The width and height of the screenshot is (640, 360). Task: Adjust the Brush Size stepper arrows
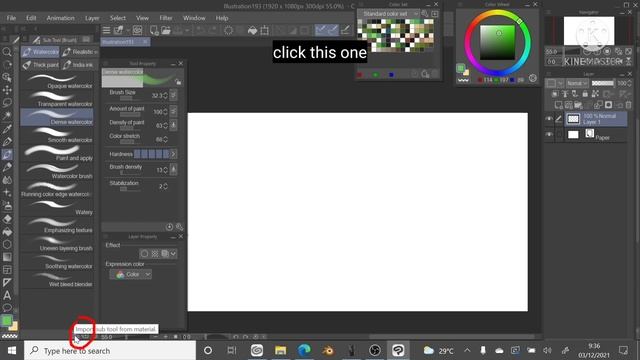click(166, 96)
